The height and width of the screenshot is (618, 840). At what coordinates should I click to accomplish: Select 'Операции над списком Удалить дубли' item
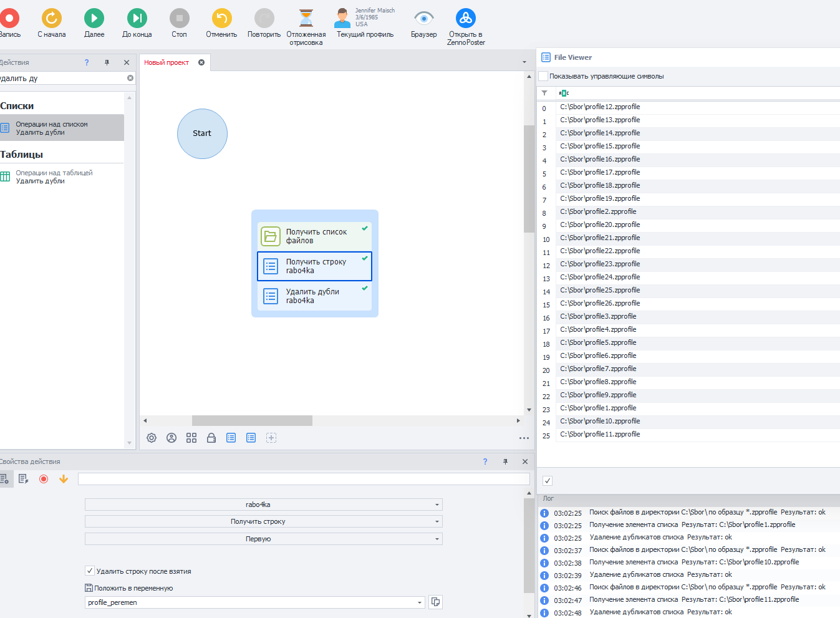(x=61, y=128)
